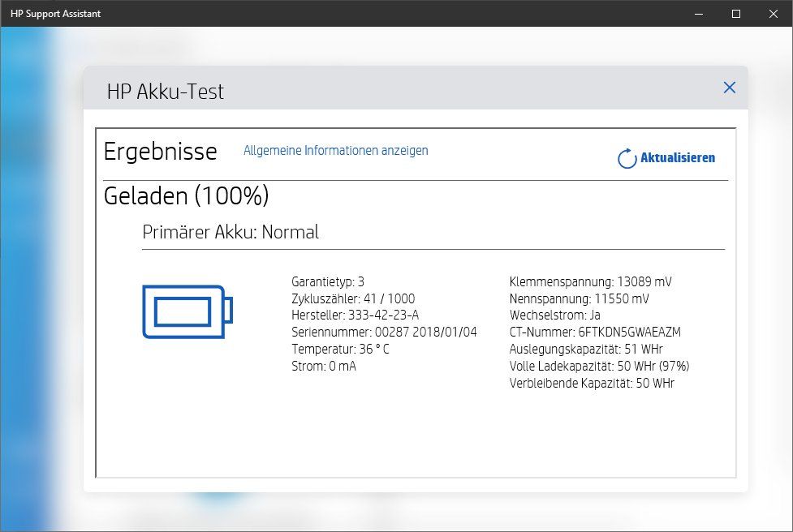Click 'CT-Nummer: 6FTKDN5GWAEAZM' value
This screenshot has height=532, width=793.
pos(595,332)
